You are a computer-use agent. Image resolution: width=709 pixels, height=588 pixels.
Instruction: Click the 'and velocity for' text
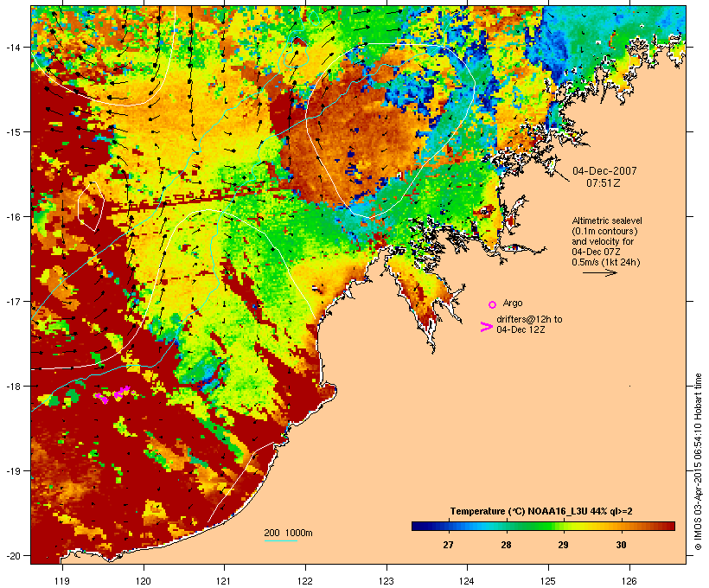click(x=603, y=241)
